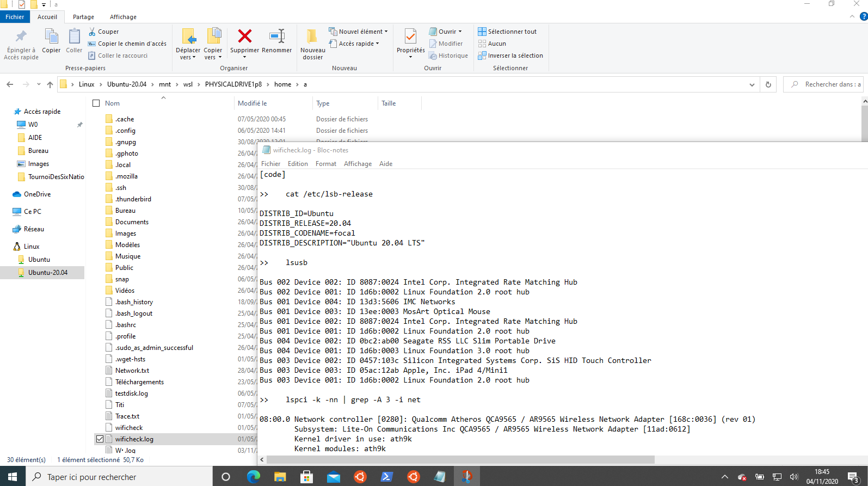Select the .mozilla folder
This screenshot has width=868, height=486.
[126, 176]
